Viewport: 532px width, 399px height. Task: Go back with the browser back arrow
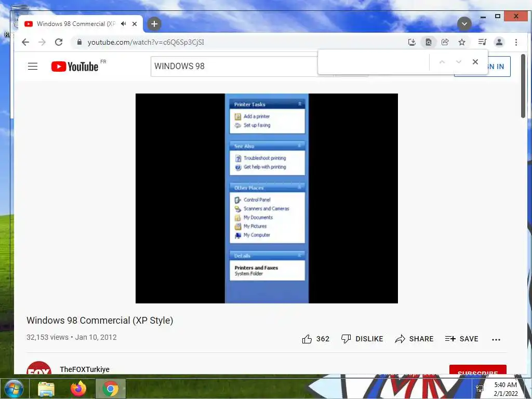pos(25,42)
